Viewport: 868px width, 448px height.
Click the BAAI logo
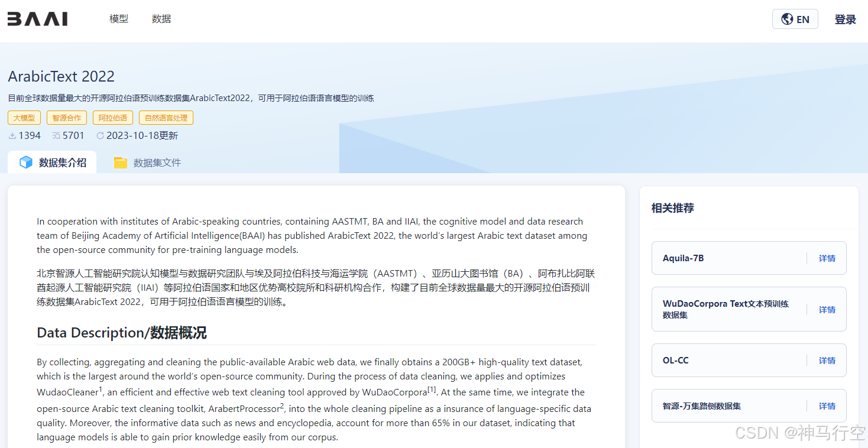point(37,19)
